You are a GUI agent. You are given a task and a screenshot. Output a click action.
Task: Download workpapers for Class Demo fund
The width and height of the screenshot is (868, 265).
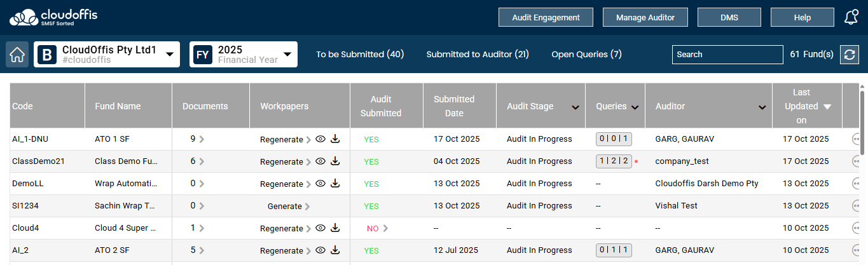click(335, 161)
